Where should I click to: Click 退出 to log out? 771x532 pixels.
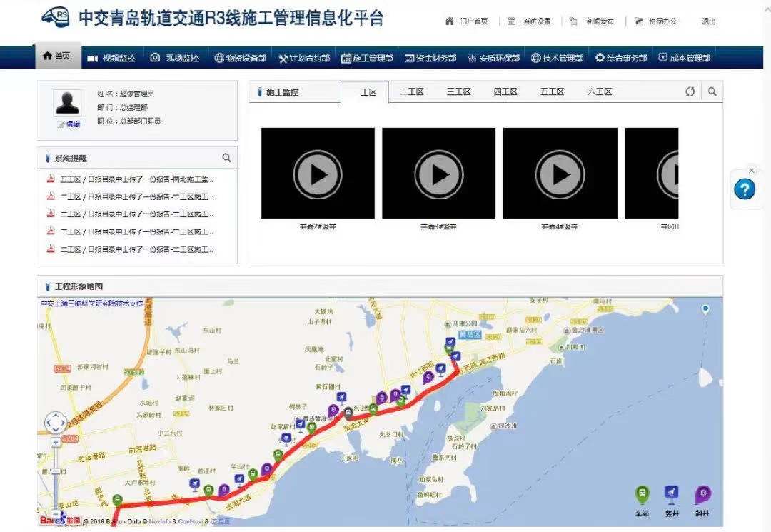point(707,21)
